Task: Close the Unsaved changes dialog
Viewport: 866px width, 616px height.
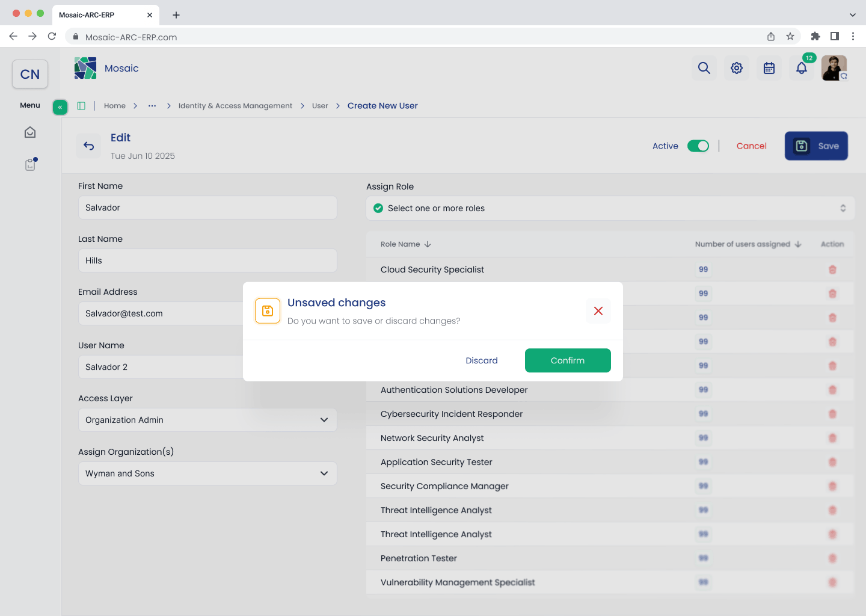Action: (598, 311)
